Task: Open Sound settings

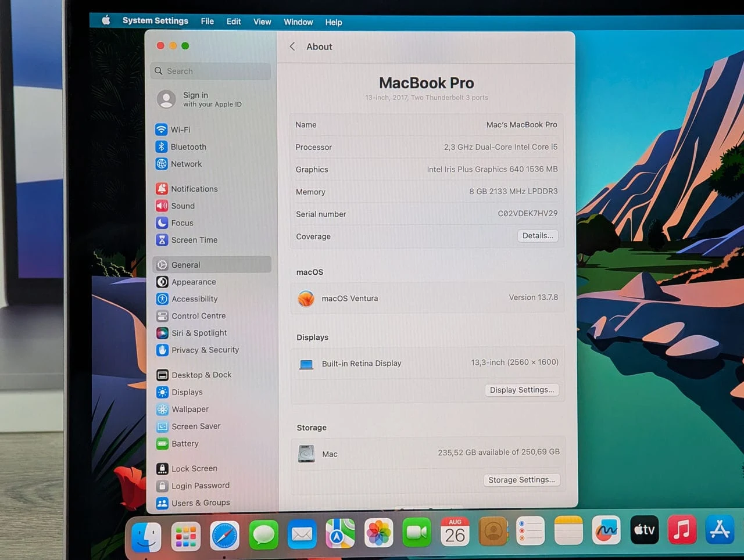Action: [175, 206]
